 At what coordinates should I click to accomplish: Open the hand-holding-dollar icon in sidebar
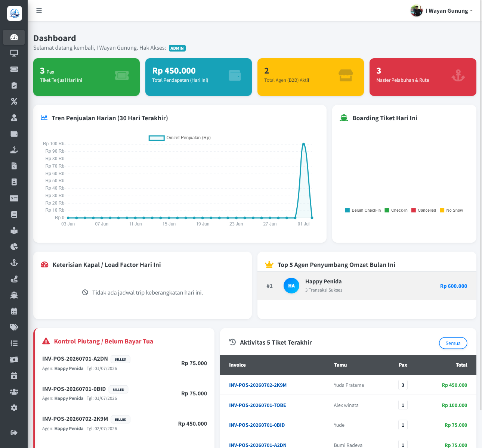(x=14, y=150)
